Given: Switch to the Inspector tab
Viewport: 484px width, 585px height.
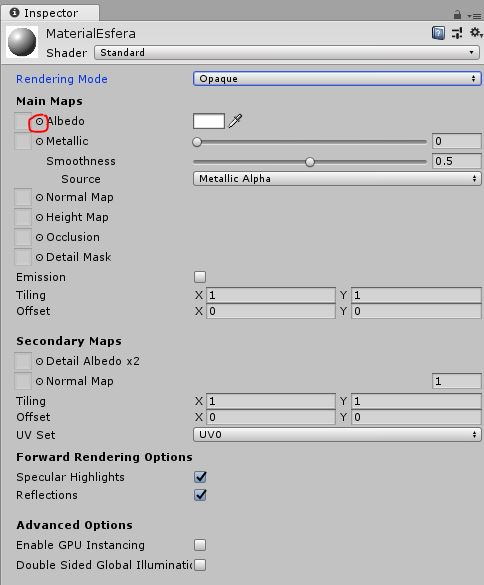Looking at the screenshot, I should (x=50, y=13).
